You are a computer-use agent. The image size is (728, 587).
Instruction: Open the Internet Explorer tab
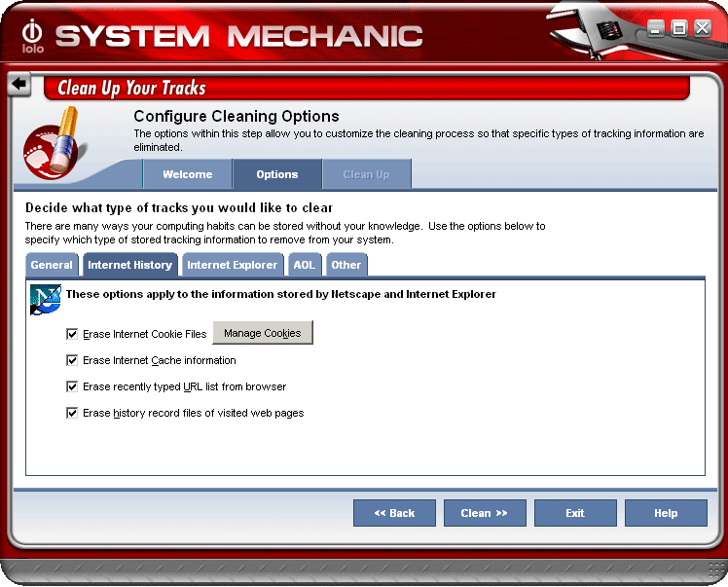tap(233, 265)
